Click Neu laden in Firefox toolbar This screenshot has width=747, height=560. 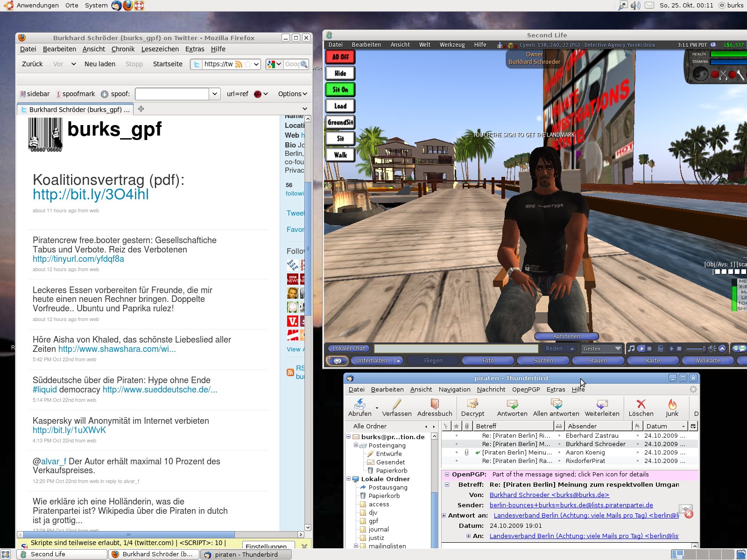tap(100, 64)
